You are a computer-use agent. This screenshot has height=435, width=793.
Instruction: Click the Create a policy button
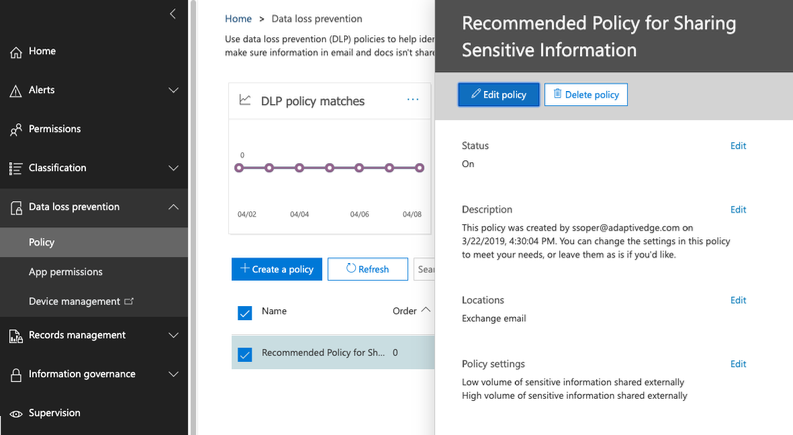[277, 269]
